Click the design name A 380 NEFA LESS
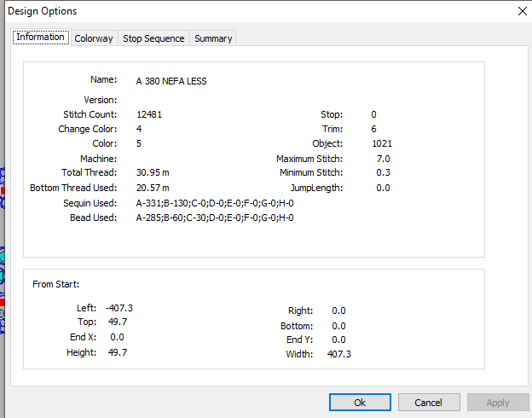Viewport: 532px width, 418px height. [x=171, y=81]
